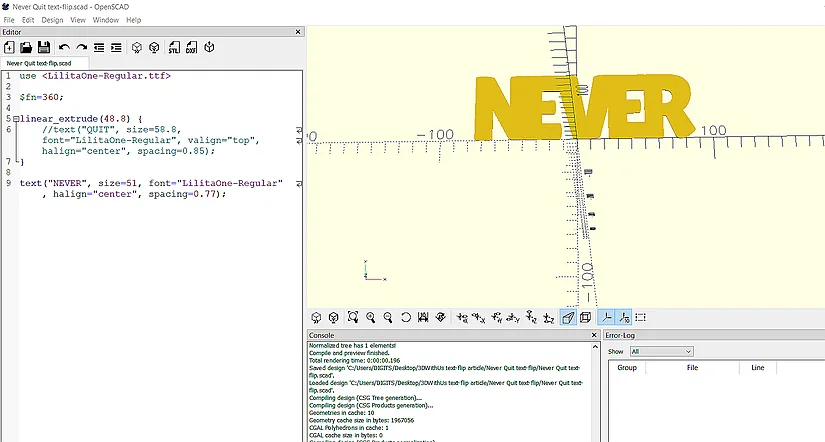
Task: Click the 'Compile and preview finished.' console line
Action: point(349,353)
